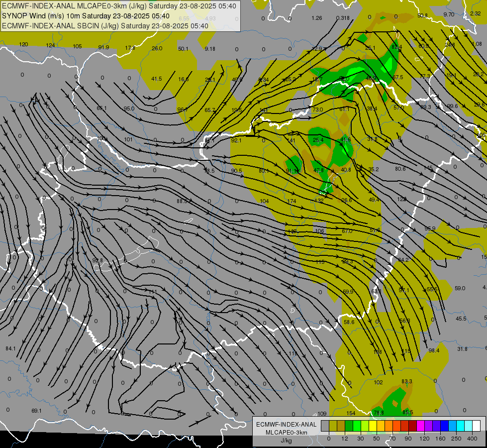Click the map value '80.6'

click(400, 169)
